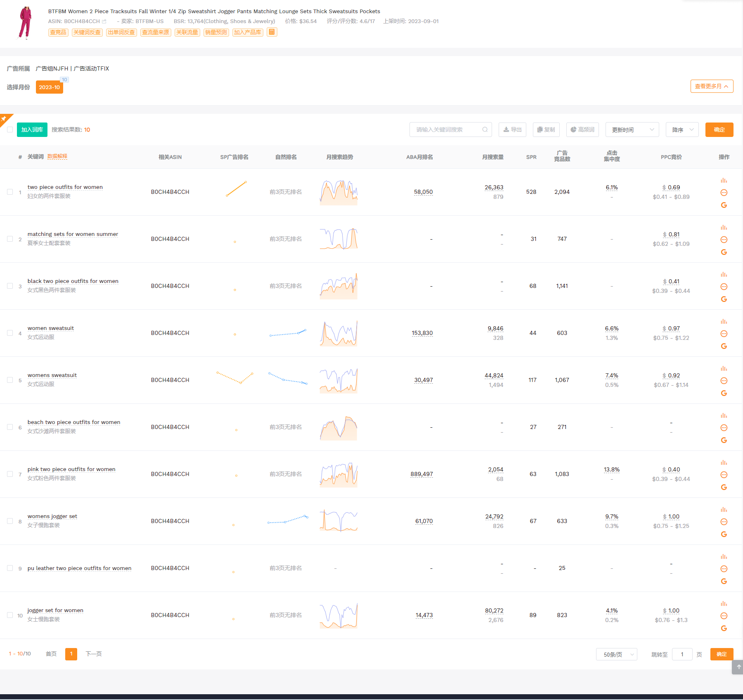Click Google icon for pink two piece outfits row
This screenshot has width=743, height=700.
click(x=724, y=487)
